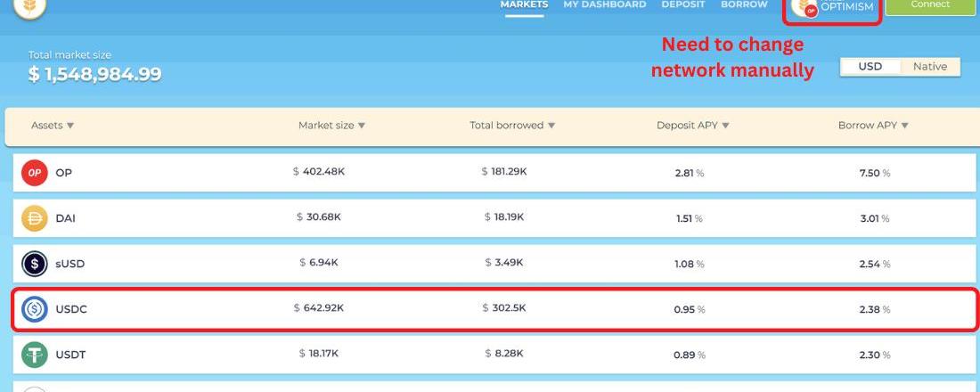980x392 pixels.
Task: Click the USDT Tether icon
Action: (35, 355)
